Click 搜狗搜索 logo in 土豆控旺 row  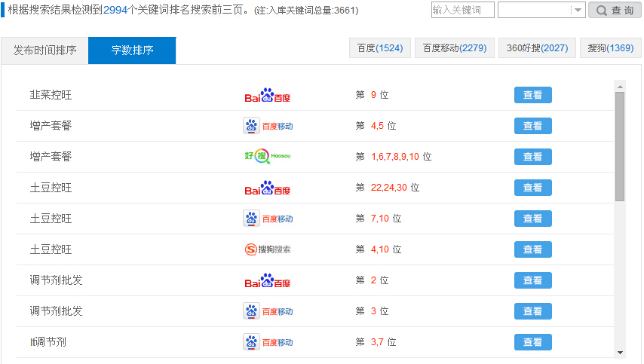(x=268, y=249)
